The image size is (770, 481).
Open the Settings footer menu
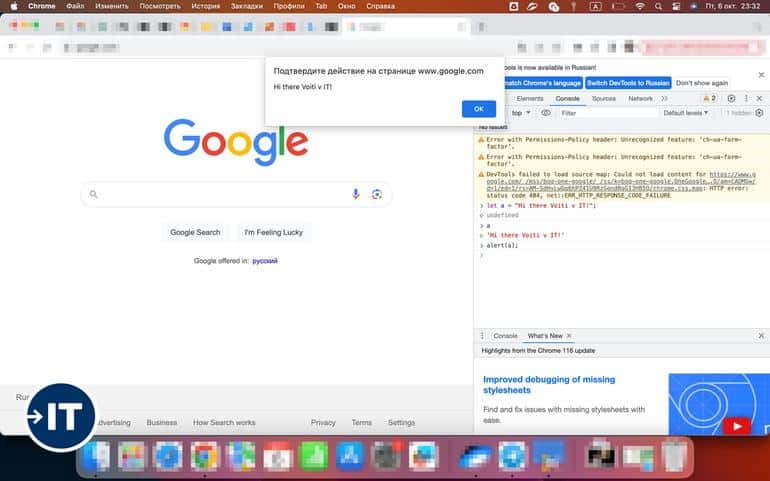[401, 423]
